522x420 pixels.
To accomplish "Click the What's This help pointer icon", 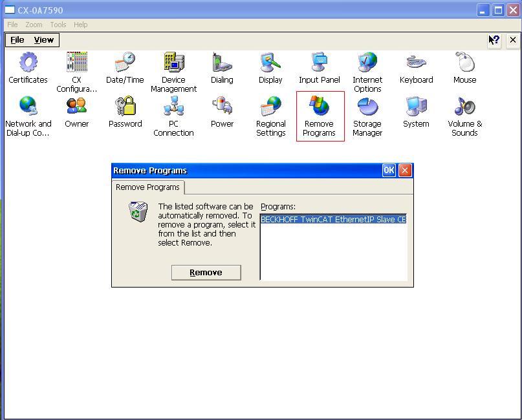I will coord(494,41).
